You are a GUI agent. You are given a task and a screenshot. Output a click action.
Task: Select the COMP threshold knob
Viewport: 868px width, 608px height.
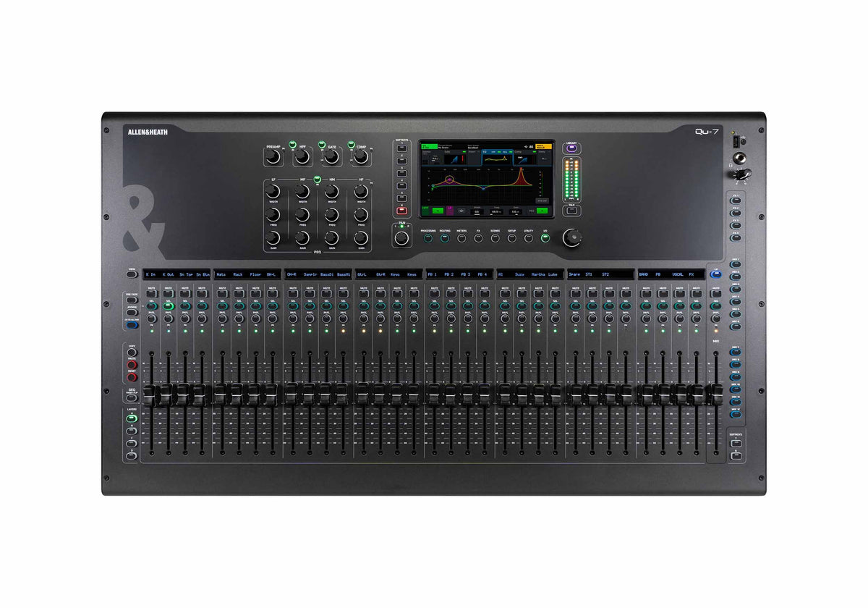pos(361,156)
